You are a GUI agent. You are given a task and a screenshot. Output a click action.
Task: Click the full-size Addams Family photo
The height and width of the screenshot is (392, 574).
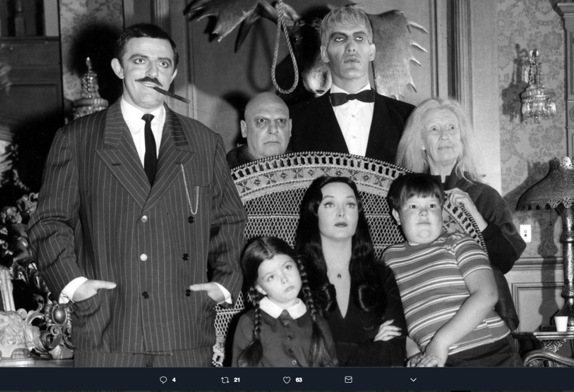[287, 184]
